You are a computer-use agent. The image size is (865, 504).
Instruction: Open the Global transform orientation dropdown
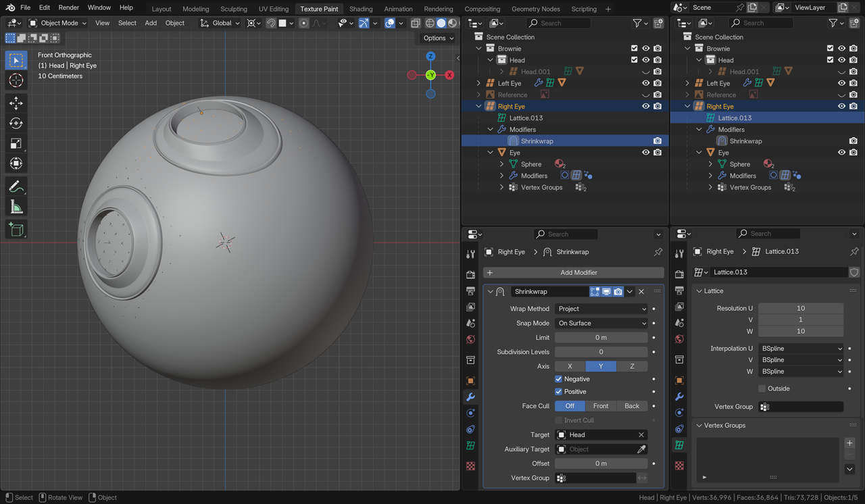(220, 23)
